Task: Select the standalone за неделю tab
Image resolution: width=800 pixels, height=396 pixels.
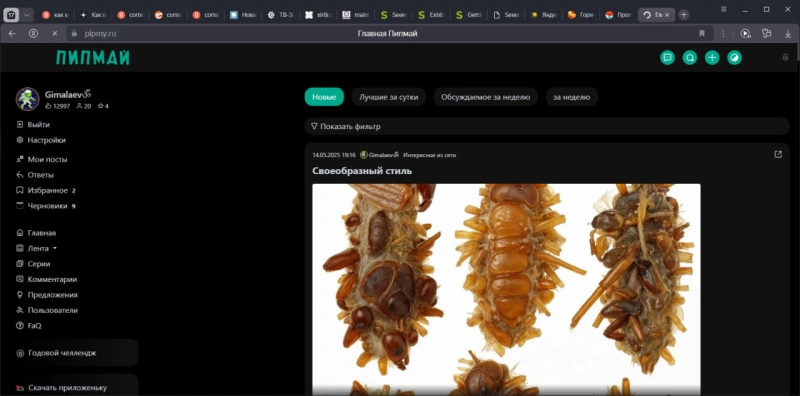Action: coord(571,97)
